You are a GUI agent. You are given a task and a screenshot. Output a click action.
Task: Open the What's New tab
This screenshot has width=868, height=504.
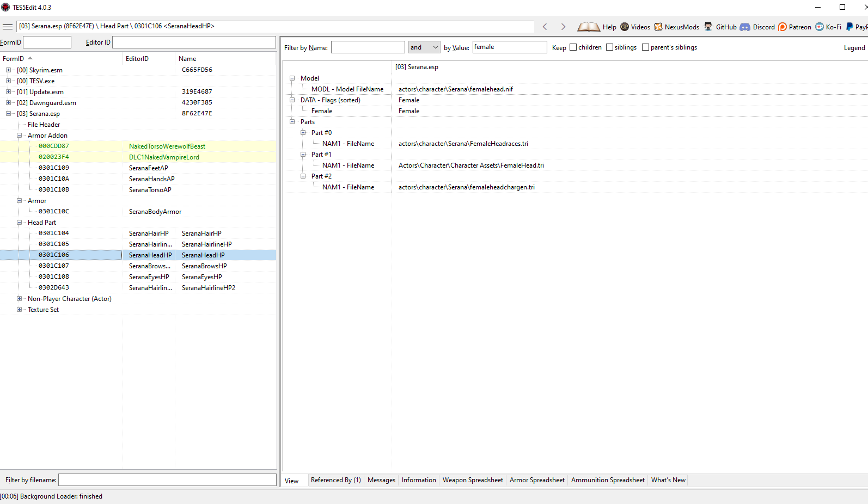pos(668,480)
